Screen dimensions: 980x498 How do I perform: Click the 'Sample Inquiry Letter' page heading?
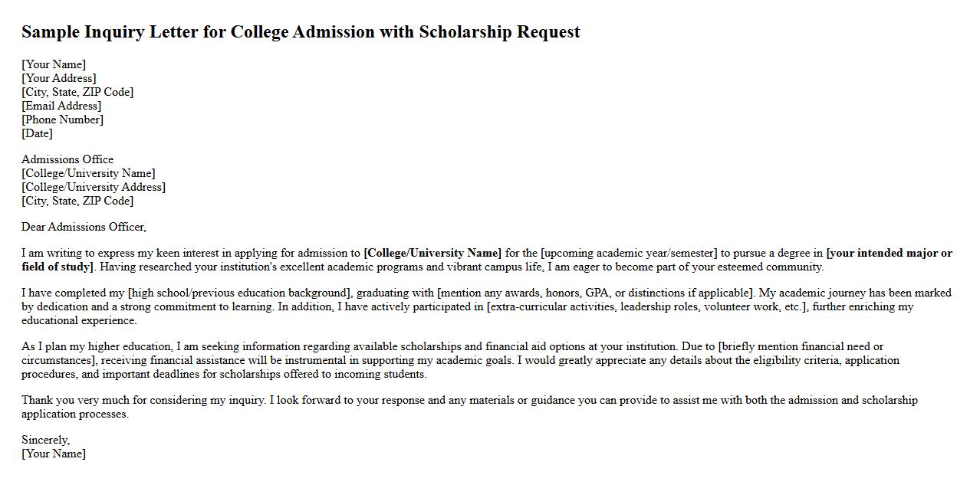pyautogui.click(x=301, y=32)
